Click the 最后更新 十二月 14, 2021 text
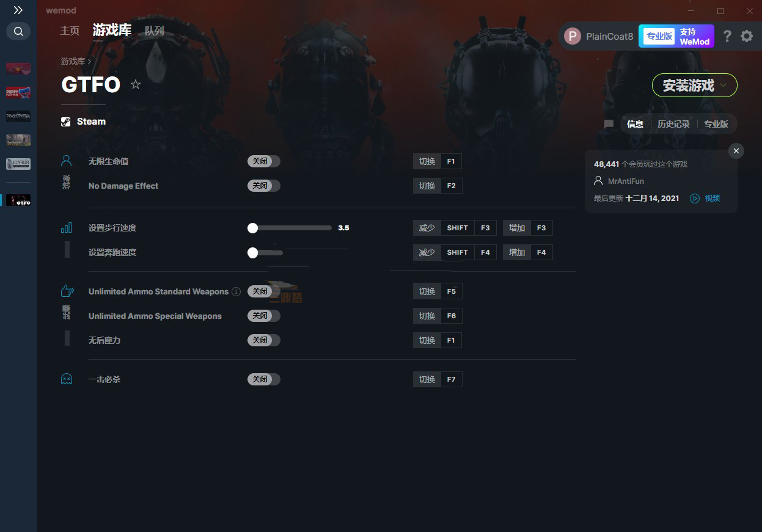762x532 pixels. 636,199
